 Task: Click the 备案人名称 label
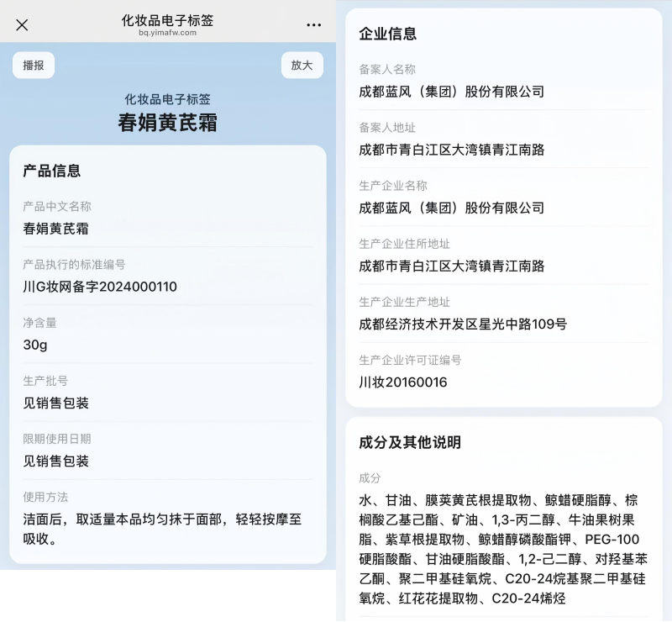[387, 70]
